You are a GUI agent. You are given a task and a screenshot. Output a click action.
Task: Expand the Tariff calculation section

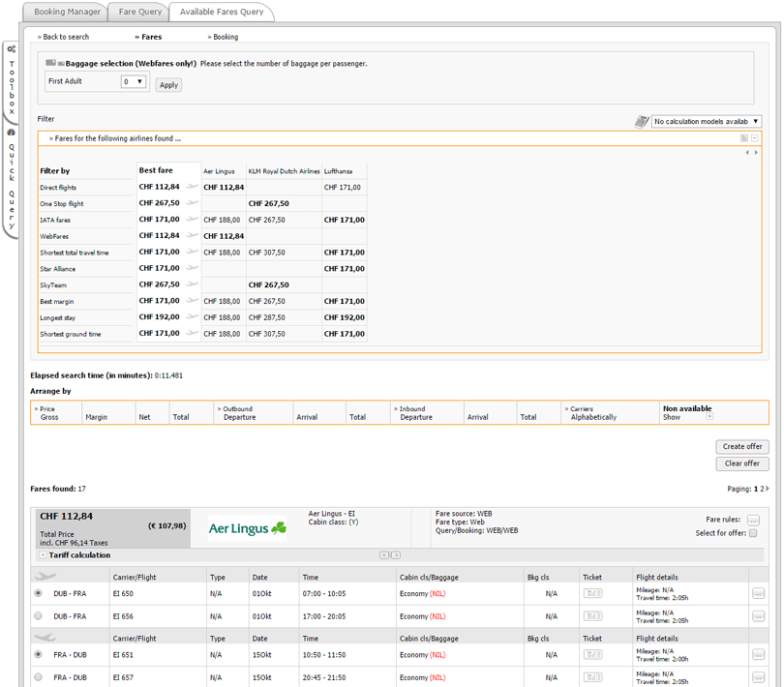[x=43, y=555]
